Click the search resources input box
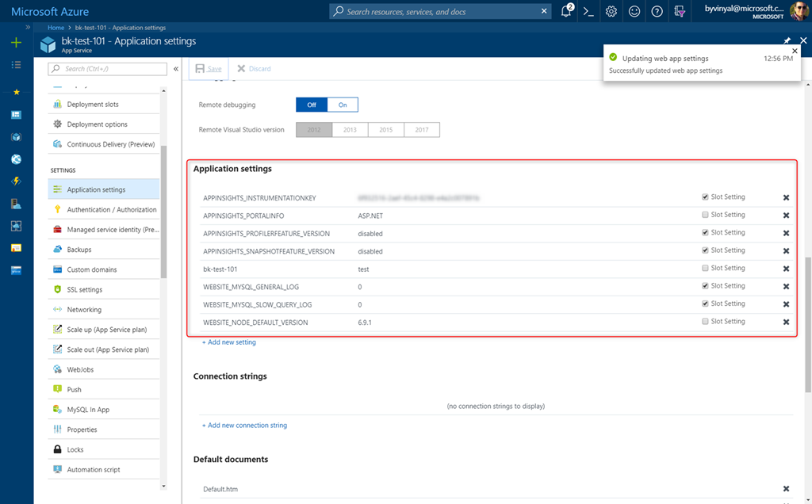Screen dimensions: 812x504 click(441, 12)
